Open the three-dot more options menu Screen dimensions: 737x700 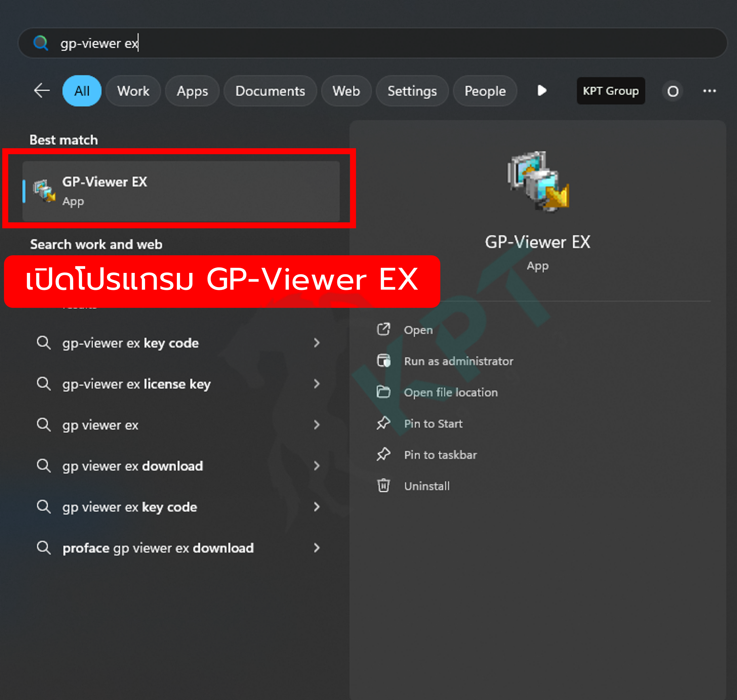[x=709, y=91]
